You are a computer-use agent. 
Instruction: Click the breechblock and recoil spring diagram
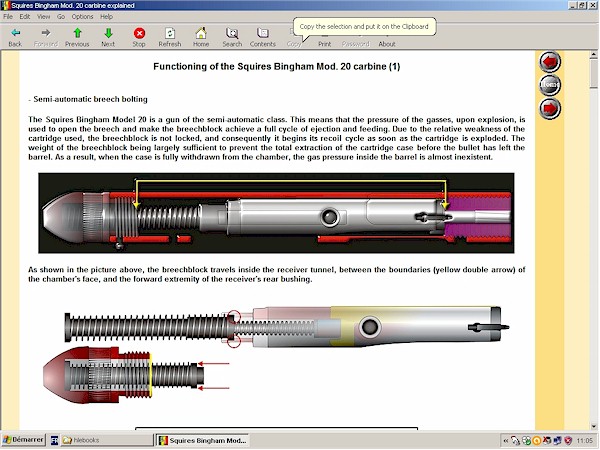click(287, 327)
